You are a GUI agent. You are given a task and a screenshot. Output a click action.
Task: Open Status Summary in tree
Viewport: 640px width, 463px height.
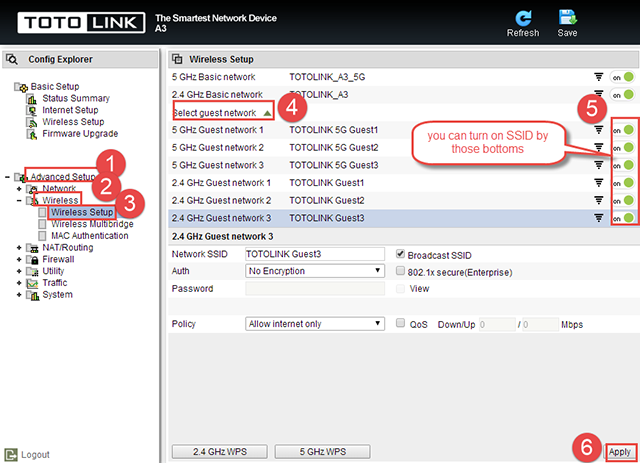[x=76, y=98]
